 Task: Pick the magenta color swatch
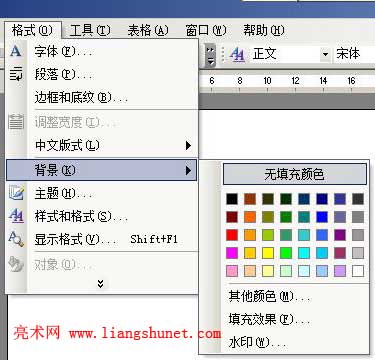coord(232,253)
